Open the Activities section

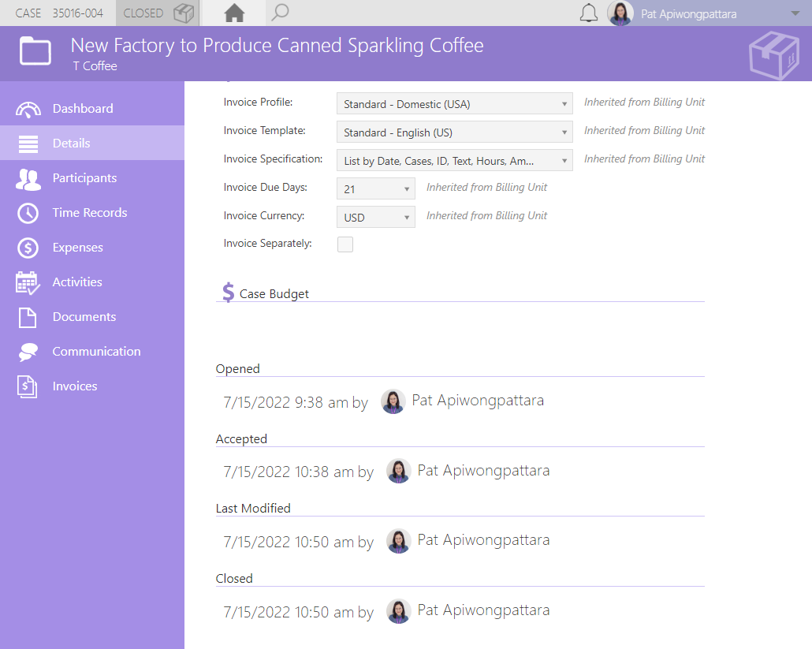[92, 282]
